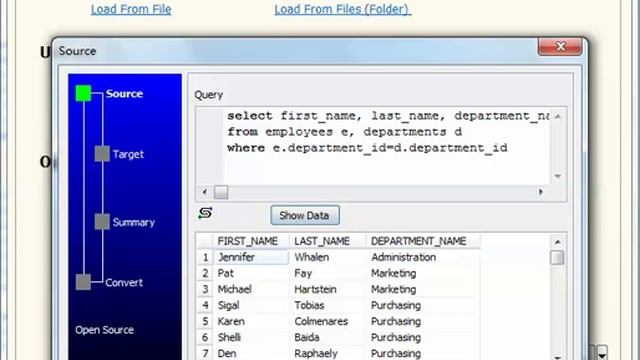The height and width of the screenshot is (360, 640).
Task: Click row header number 5
Action: click(205, 321)
